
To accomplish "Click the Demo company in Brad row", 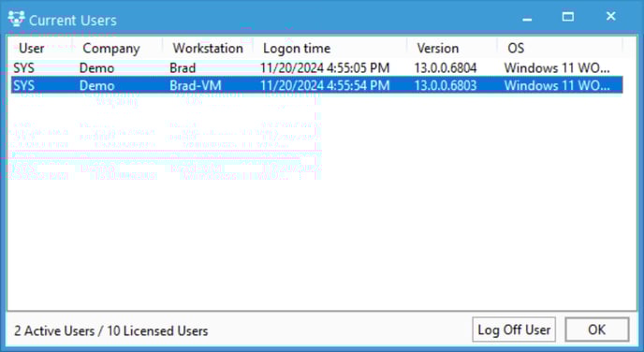I will point(96,67).
